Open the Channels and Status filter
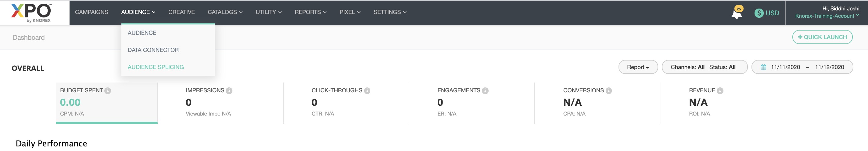This screenshot has height=151, width=868. [x=704, y=67]
